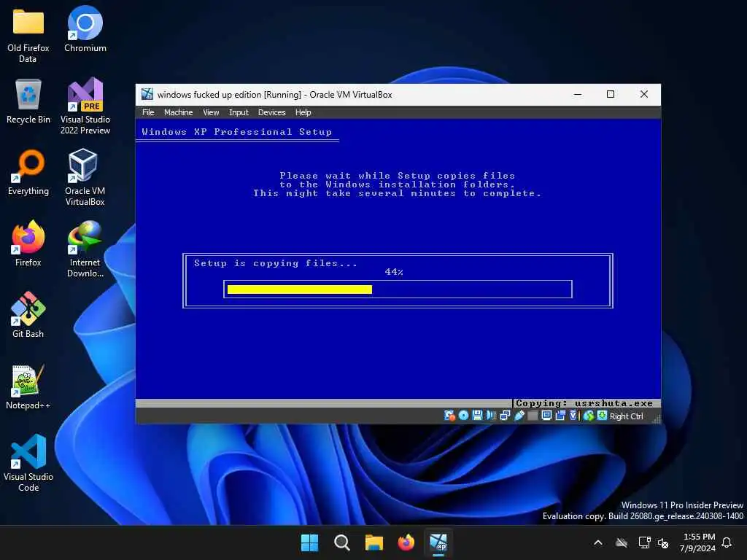Click the video recording status icon

[560, 416]
